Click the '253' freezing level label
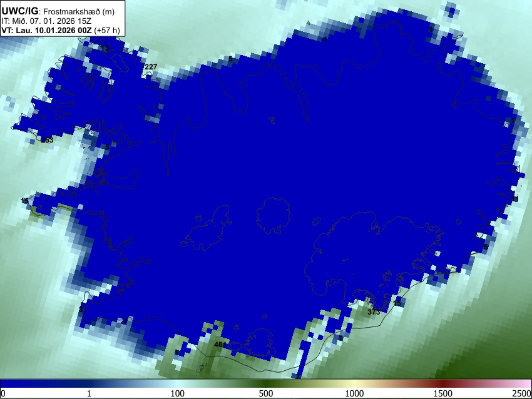 coord(47,140)
